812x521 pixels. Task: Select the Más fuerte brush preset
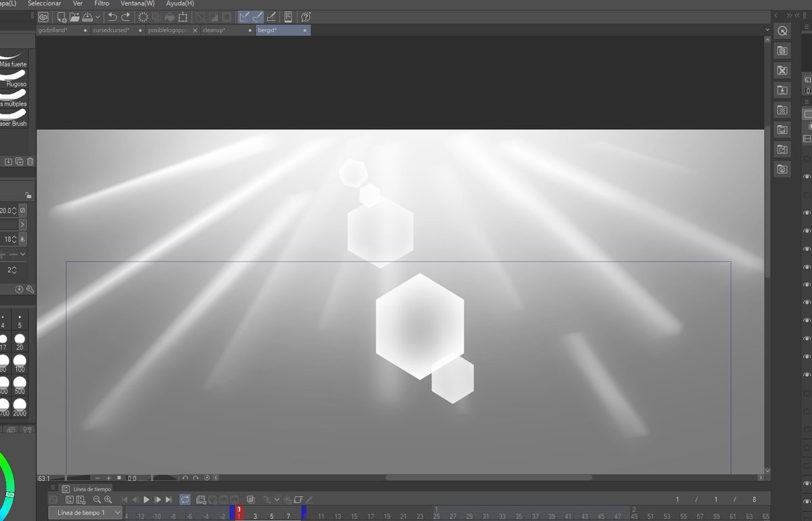[x=14, y=58]
